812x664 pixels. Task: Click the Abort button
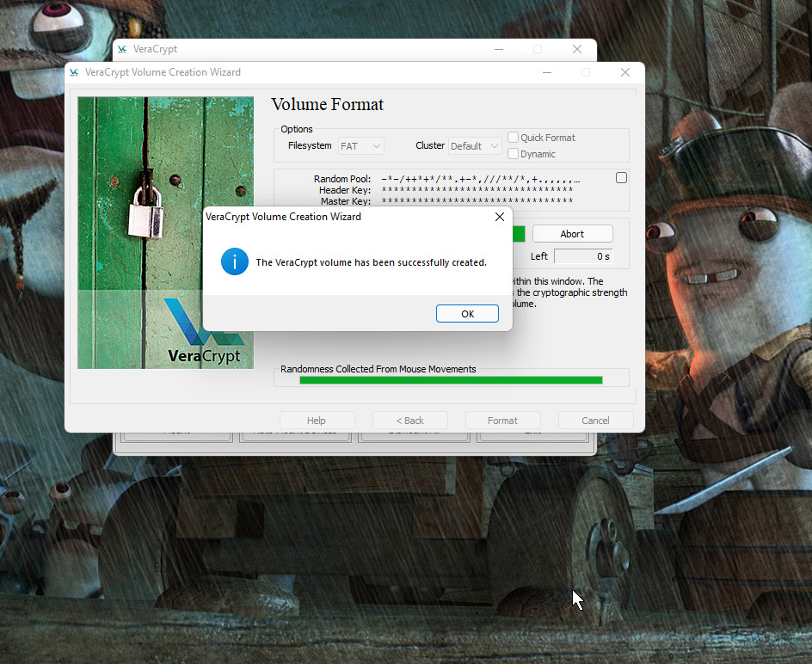coord(572,234)
